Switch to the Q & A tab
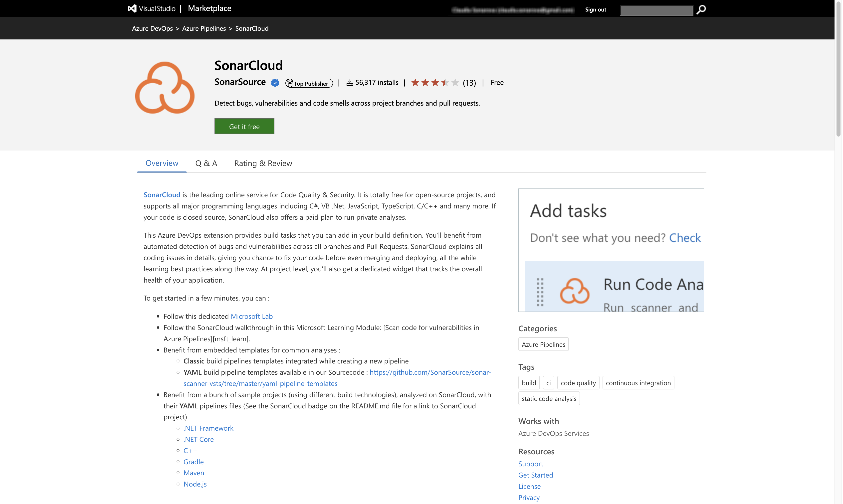The height and width of the screenshot is (504, 843). [x=206, y=163]
